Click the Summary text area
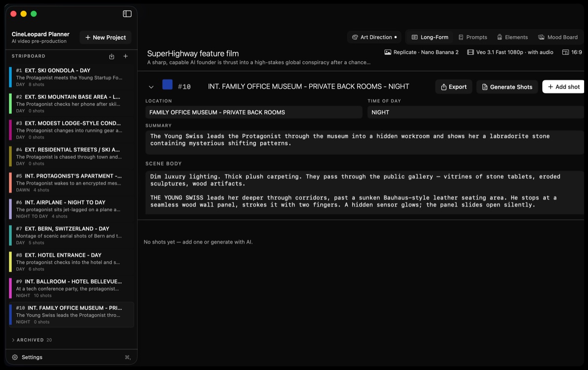 (365, 143)
